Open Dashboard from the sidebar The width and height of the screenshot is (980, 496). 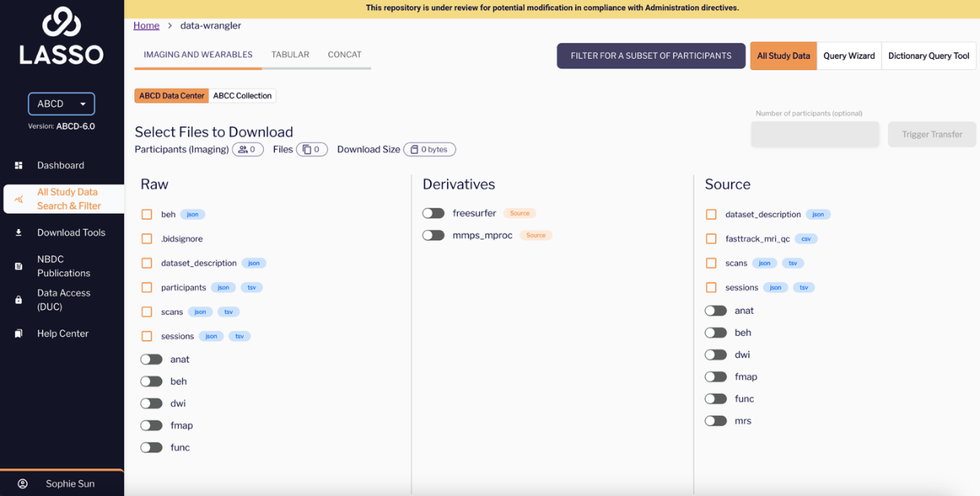[x=62, y=166]
